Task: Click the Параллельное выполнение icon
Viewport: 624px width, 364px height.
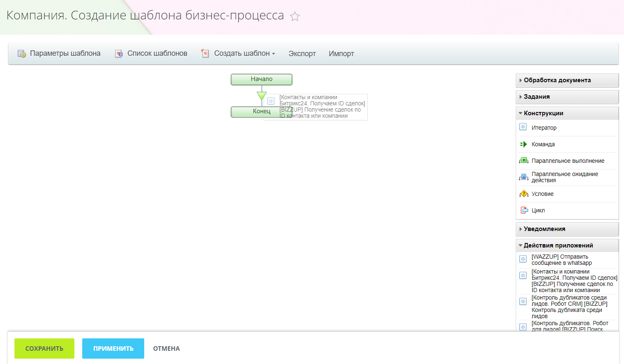Action: pyautogui.click(x=524, y=160)
